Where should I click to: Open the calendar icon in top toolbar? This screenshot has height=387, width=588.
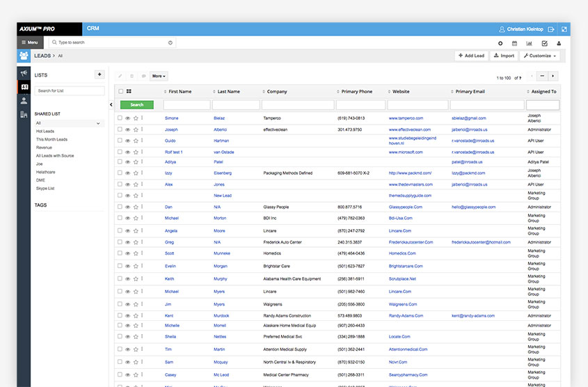pyautogui.click(x=514, y=43)
